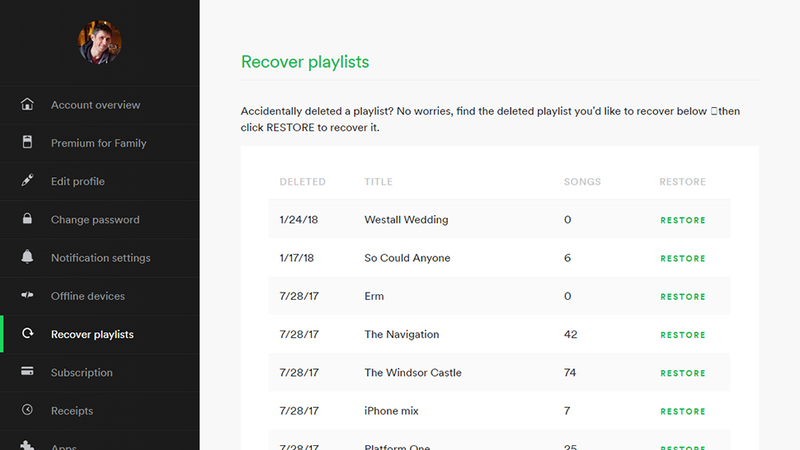The image size is (800, 450).
Task: Restore the So Could Anyone playlist
Action: pyautogui.click(x=683, y=259)
